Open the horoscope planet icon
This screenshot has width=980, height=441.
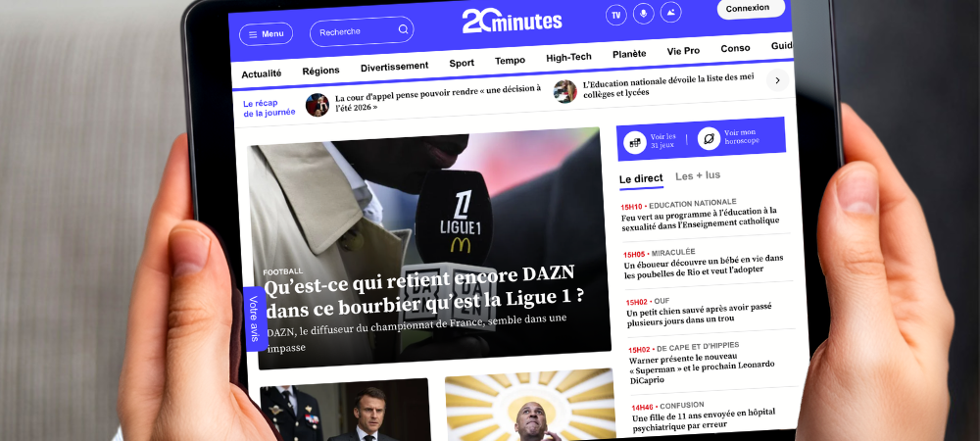[709, 139]
